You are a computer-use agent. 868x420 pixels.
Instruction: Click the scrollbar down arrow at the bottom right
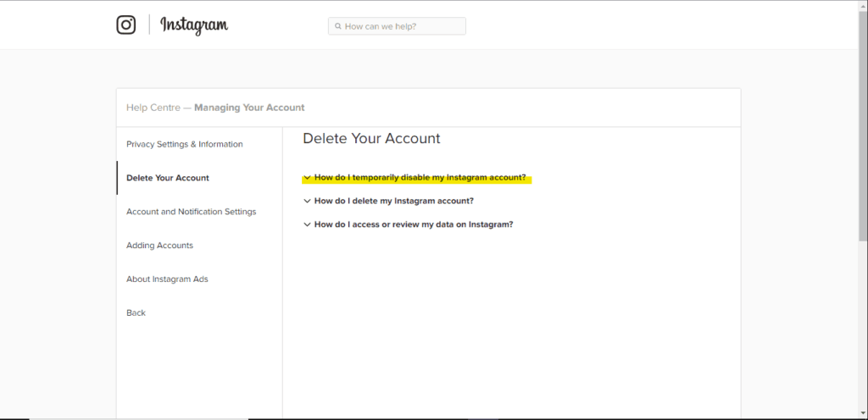[x=863, y=413]
